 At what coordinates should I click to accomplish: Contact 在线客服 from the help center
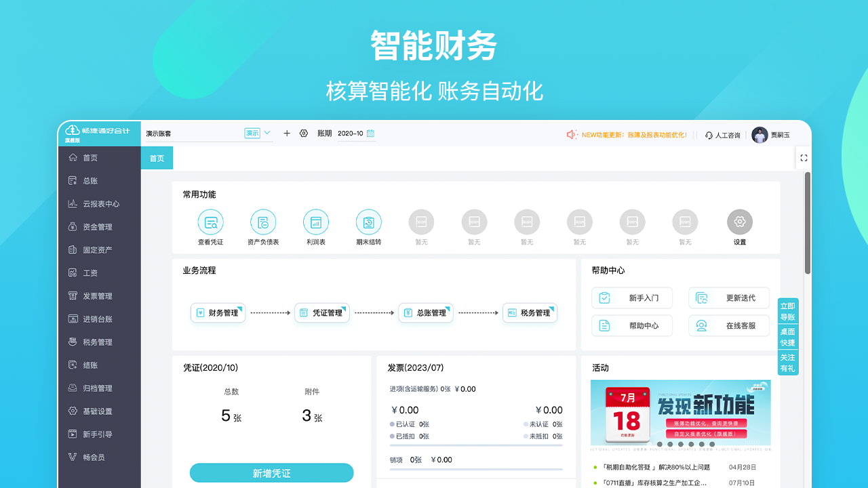coord(729,325)
